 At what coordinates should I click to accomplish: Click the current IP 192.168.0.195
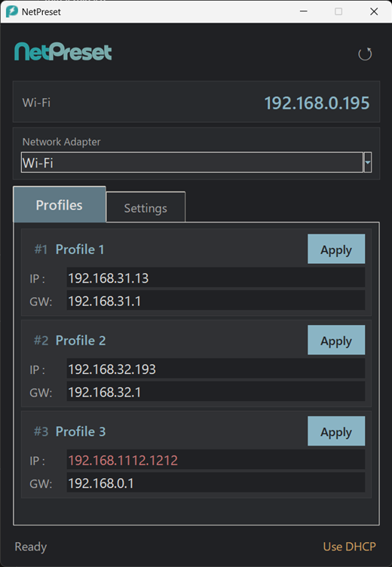point(317,103)
